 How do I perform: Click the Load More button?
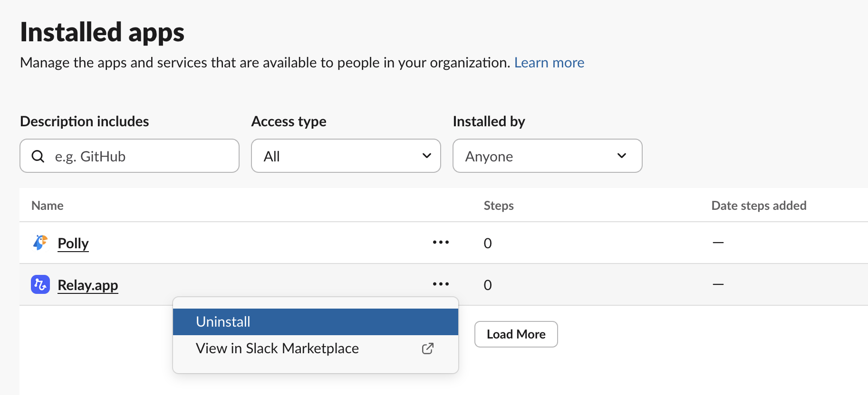[516, 334]
